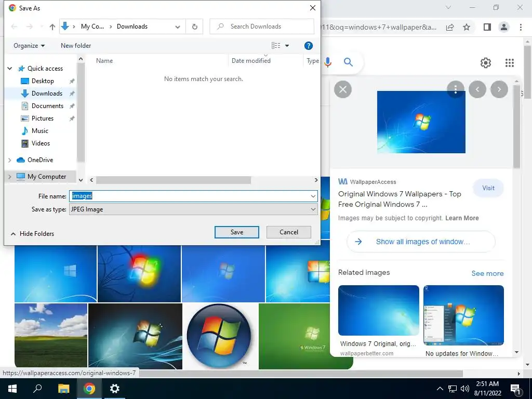Image resolution: width=532 pixels, height=399 pixels.
Task: Open Chrome profile avatar menu
Action: 504,27
